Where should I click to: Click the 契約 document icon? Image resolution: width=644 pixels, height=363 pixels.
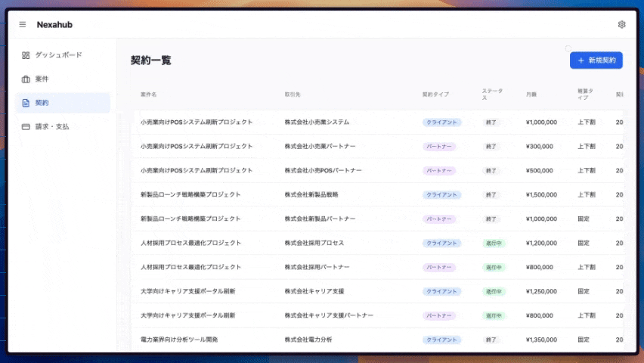tap(26, 103)
